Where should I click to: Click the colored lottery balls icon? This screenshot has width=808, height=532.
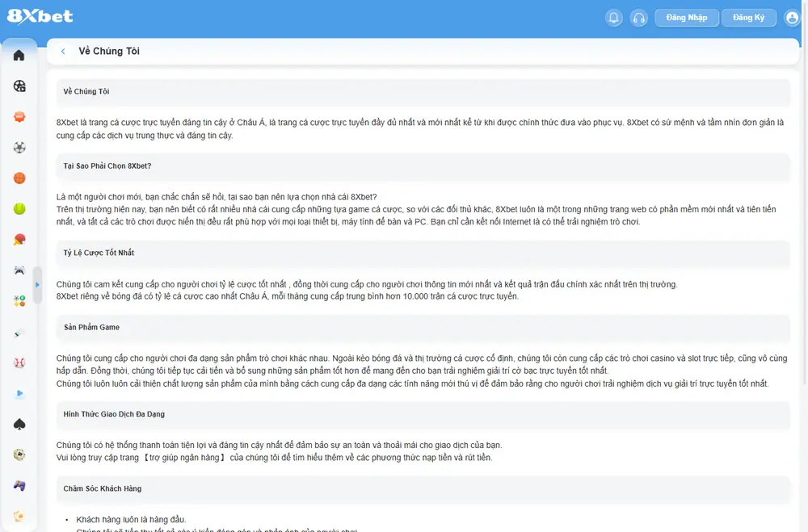pyautogui.click(x=19, y=301)
